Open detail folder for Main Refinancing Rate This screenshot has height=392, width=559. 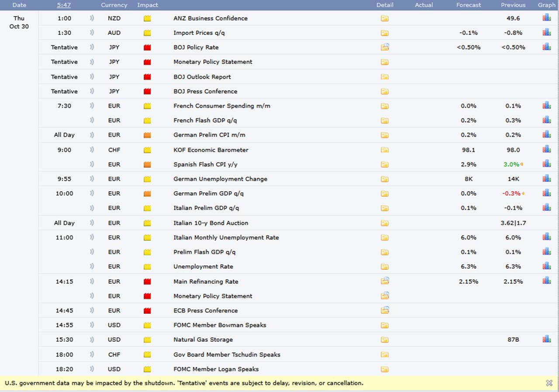coord(384,281)
